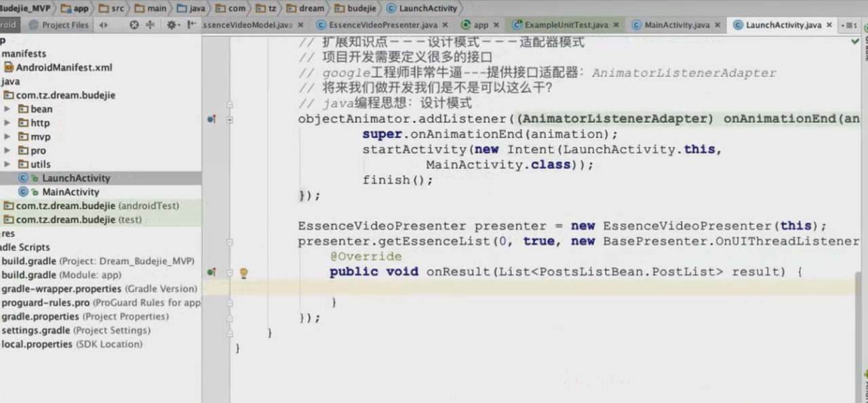Click the main breadcrumb folder
Viewport: 868px width, 403px height.
pos(151,8)
